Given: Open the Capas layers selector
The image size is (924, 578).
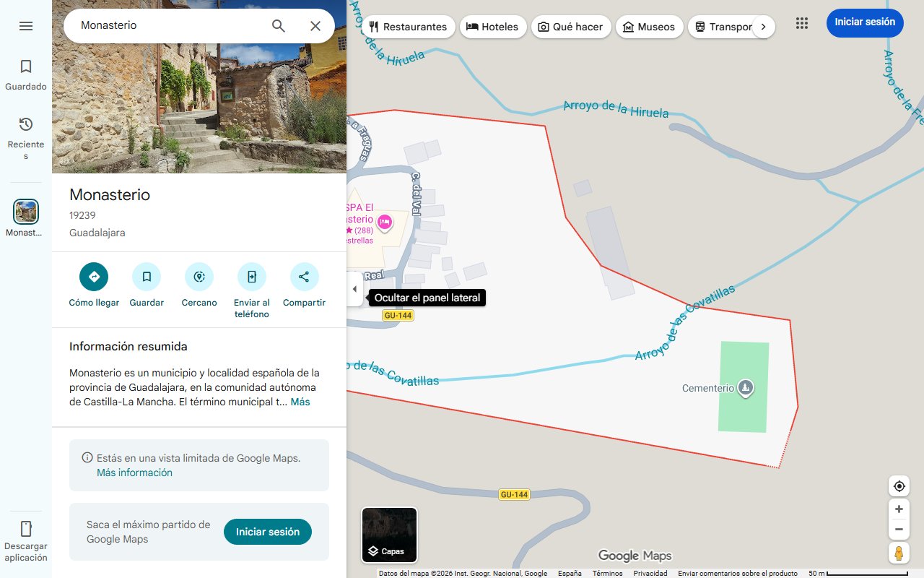Looking at the screenshot, I should click(389, 535).
